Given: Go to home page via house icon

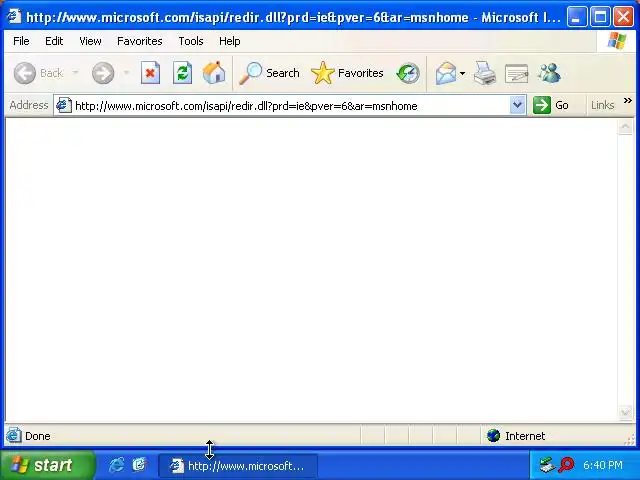Looking at the screenshot, I should 214,73.
